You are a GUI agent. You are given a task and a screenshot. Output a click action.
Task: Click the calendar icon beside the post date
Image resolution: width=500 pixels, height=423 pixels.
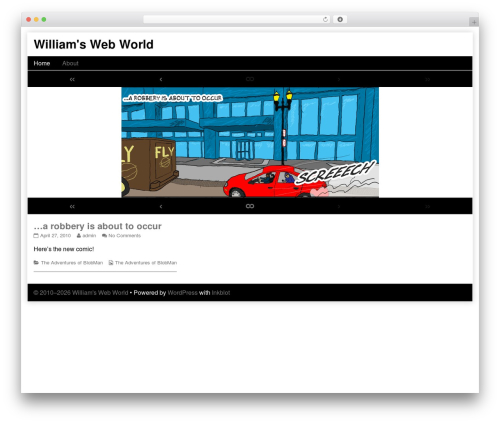point(36,236)
